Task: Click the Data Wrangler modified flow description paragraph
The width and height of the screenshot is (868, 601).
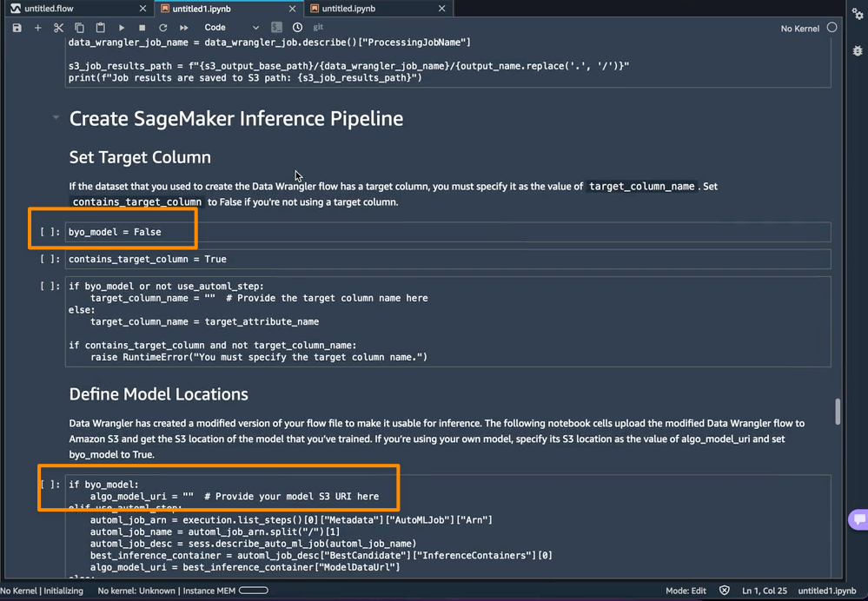Action: pyautogui.click(x=437, y=439)
